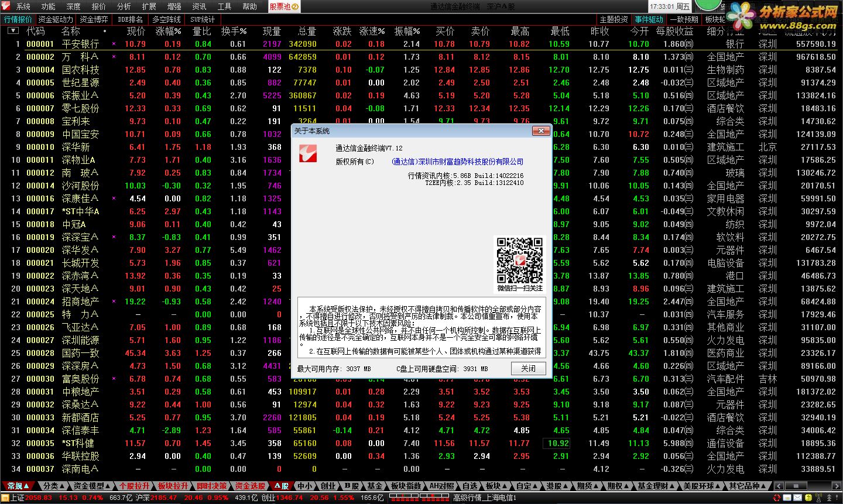843x504 pixels.
Task: Sort by the 换手% column header
Action: 234,31
